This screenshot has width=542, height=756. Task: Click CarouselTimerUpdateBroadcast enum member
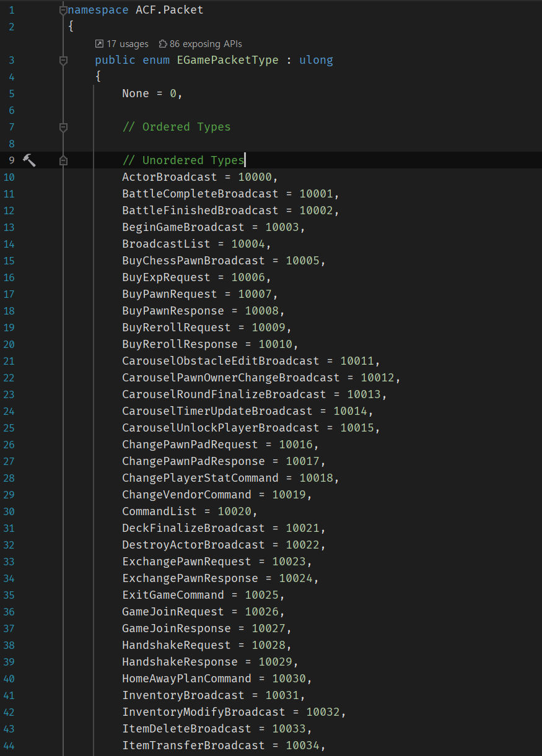coord(217,411)
